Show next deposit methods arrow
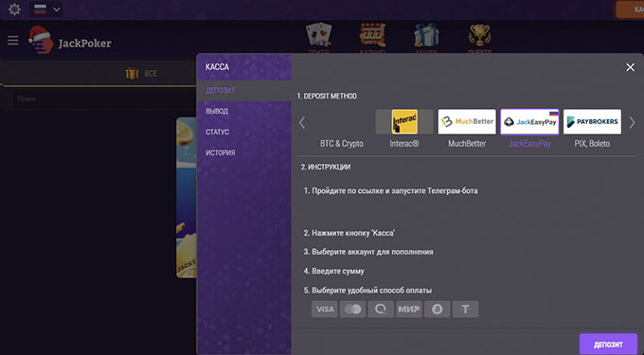This screenshot has height=355, width=644. [632, 122]
